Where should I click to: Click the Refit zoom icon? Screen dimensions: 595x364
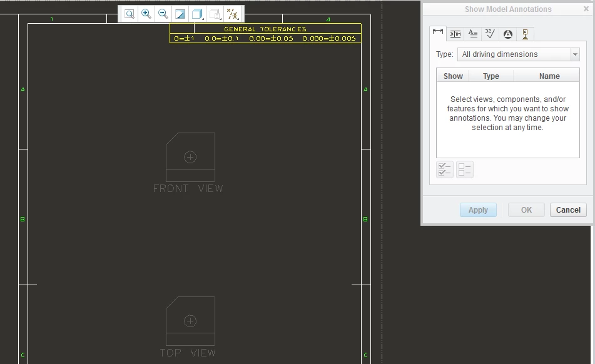(130, 14)
